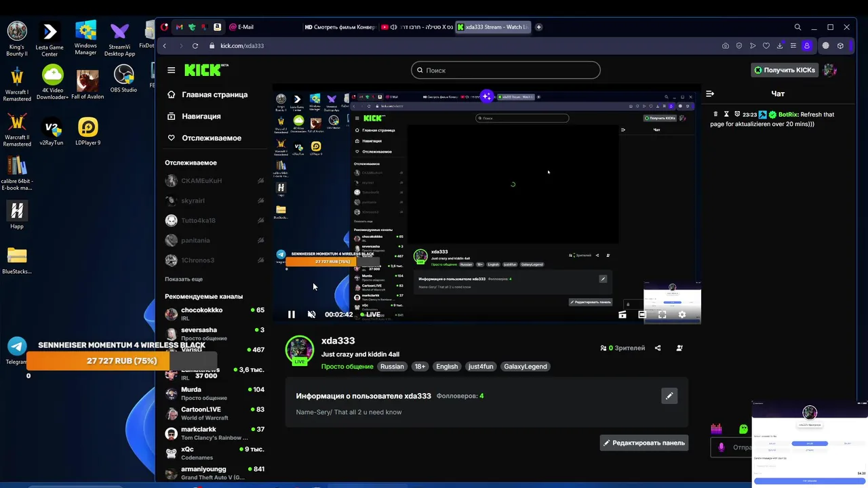Open recommended channel armaniyoungg
Viewport: 868px width, 488px height.
(214, 472)
